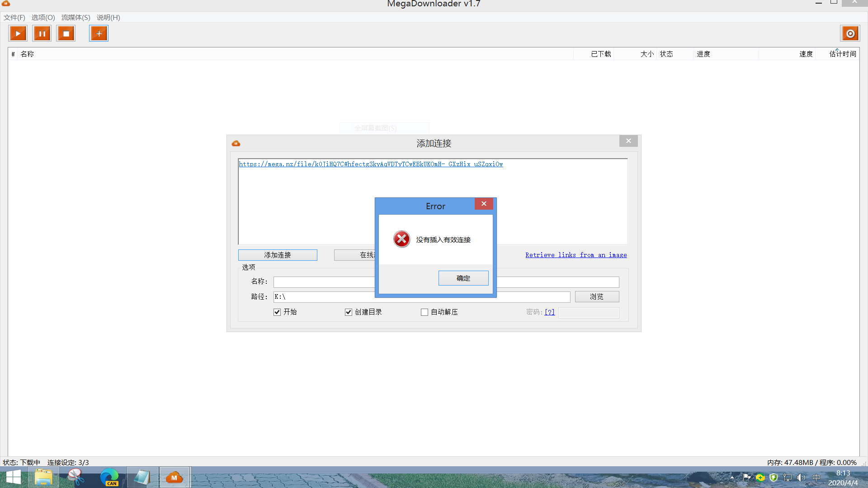
Task: Pause downloads using the pause toolbar icon
Action: pyautogui.click(x=42, y=33)
